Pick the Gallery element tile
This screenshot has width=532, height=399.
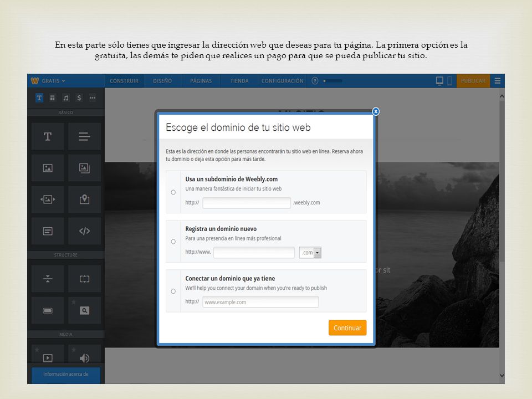coord(84,168)
